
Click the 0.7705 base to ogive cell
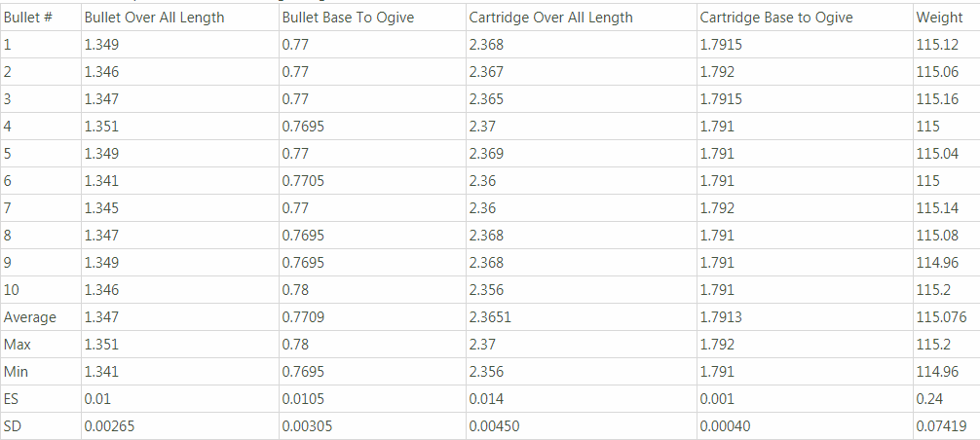coord(372,181)
